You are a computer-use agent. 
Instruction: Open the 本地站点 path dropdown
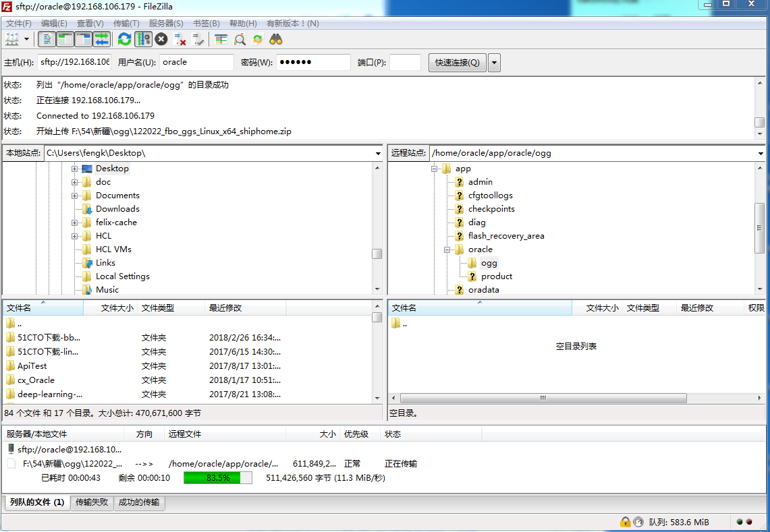378,153
